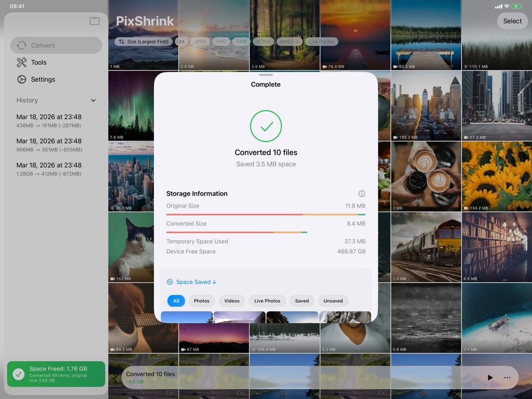Toggle the H.264 format filter
The width and height of the screenshot is (532, 399).
coord(263,42)
